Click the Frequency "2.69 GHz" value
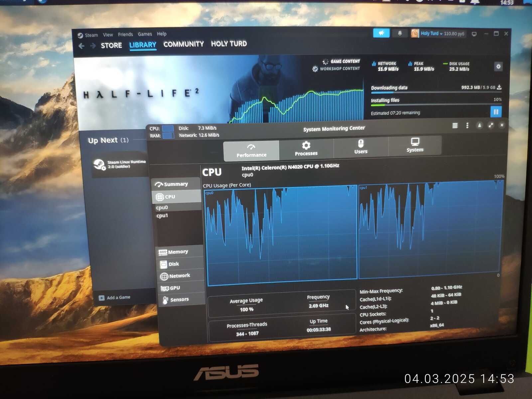Viewport: 532px width, 399px height. 319,306
